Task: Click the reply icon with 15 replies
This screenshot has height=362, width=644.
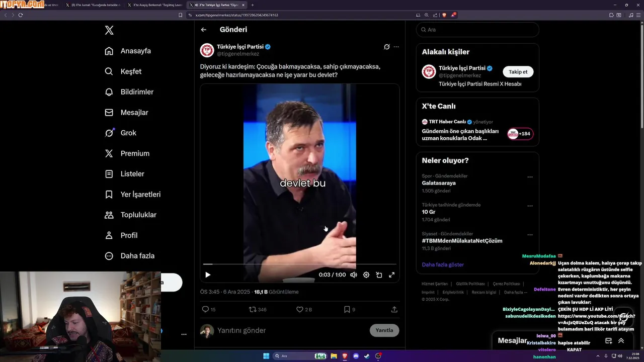Action: click(208, 310)
